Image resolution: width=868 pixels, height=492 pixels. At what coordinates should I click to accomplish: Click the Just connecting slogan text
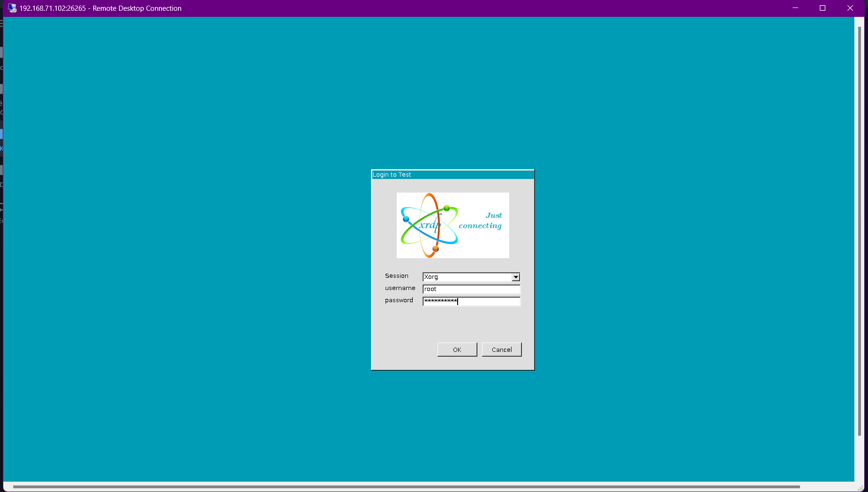coord(480,221)
